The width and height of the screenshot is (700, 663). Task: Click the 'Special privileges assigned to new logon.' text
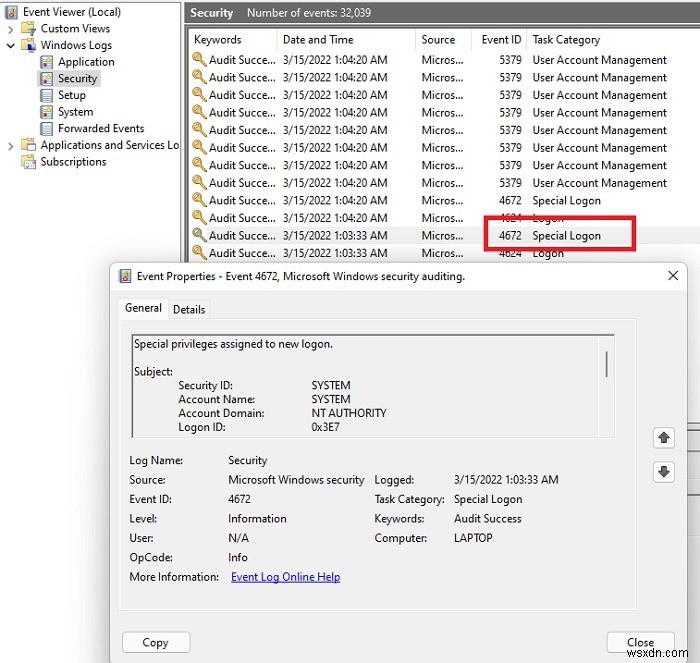coord(233,344)
